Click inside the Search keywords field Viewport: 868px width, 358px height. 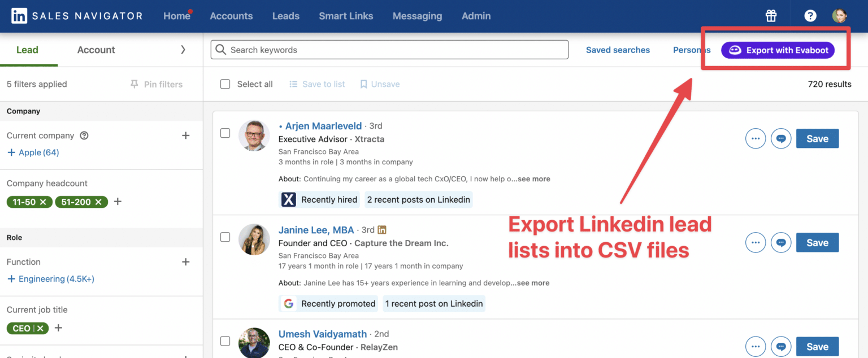389,50
